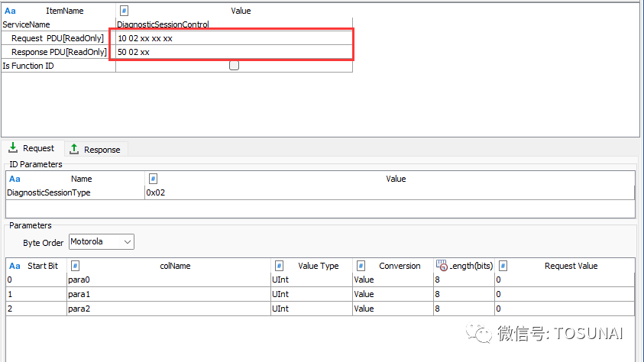The width and height of the screenshot is (644, 362).
Task: Select the para1 name cell
Action: point(168,294)
